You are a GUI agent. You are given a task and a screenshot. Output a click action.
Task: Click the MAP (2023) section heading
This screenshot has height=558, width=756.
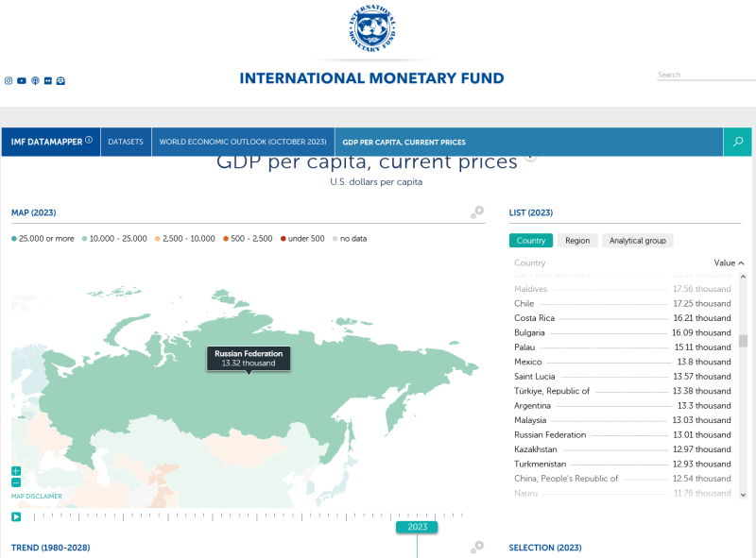34,212
